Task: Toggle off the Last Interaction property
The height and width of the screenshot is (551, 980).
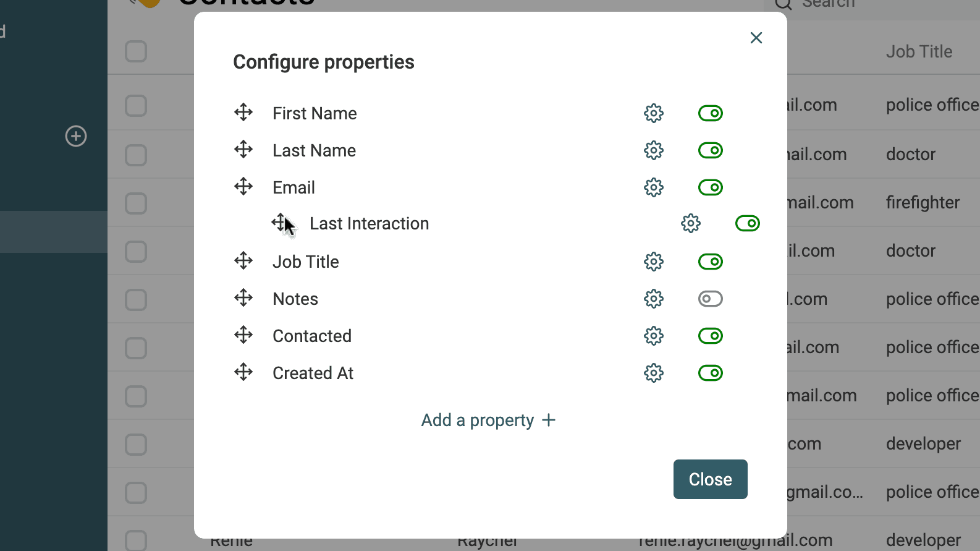Action: pos(747,223)
